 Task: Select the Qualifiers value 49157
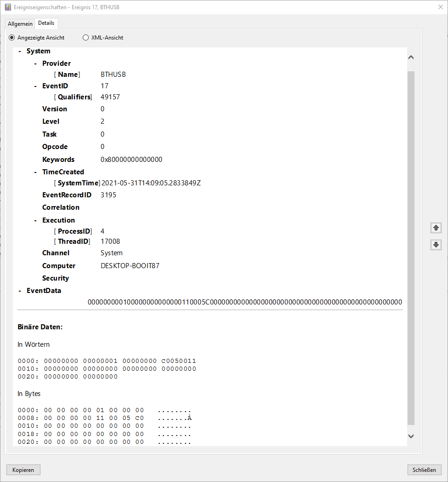coord(110,97)
